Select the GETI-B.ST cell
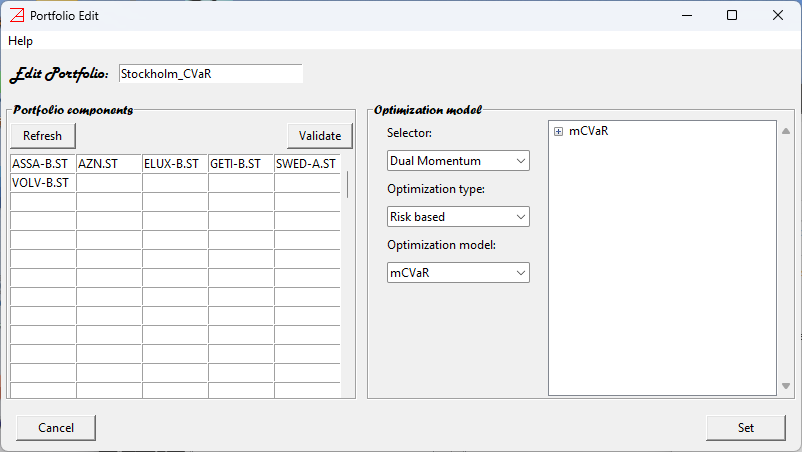Image resolution: width=802 pixels, height=452 pixels. pos(241,164)
